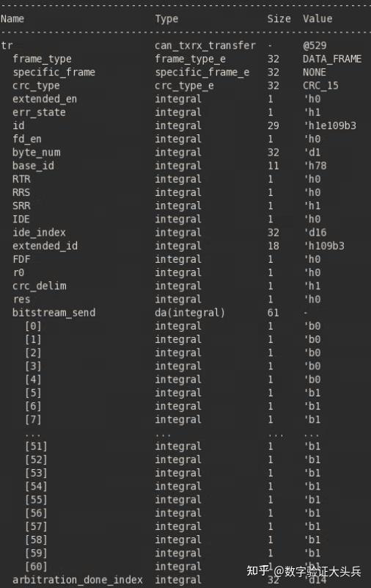Viewport: 371px width, 588px height.
Task: Click the Value column header
Action: click(317, 19)
